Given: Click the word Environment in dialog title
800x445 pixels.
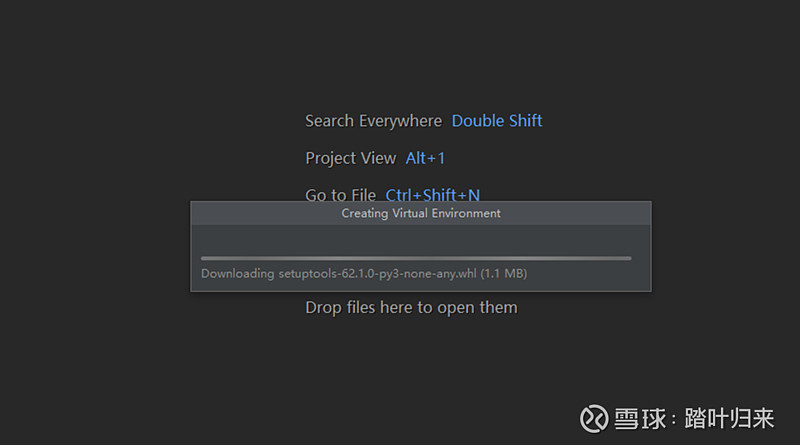Looking at the screenshot, I should 466,213.
